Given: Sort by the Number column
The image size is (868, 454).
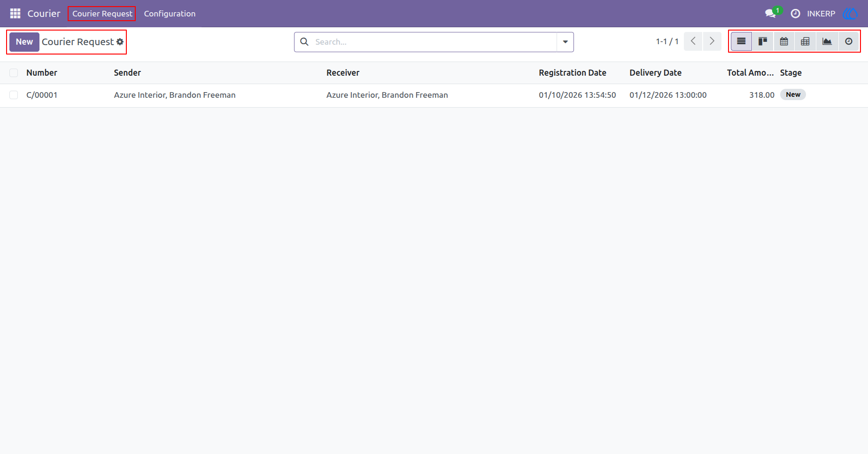Looking at the screenshot, I should (42, 73).
